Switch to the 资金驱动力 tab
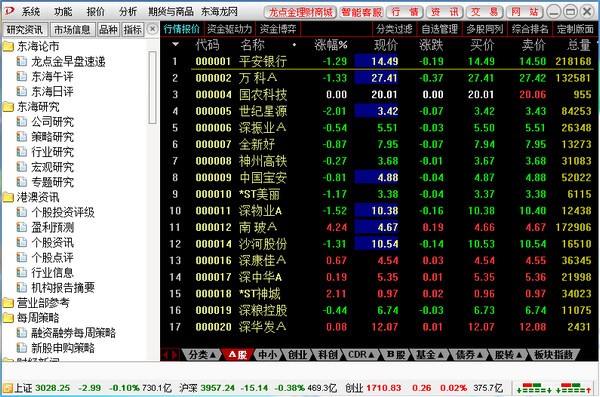600x397 pixels. point(230,29)
